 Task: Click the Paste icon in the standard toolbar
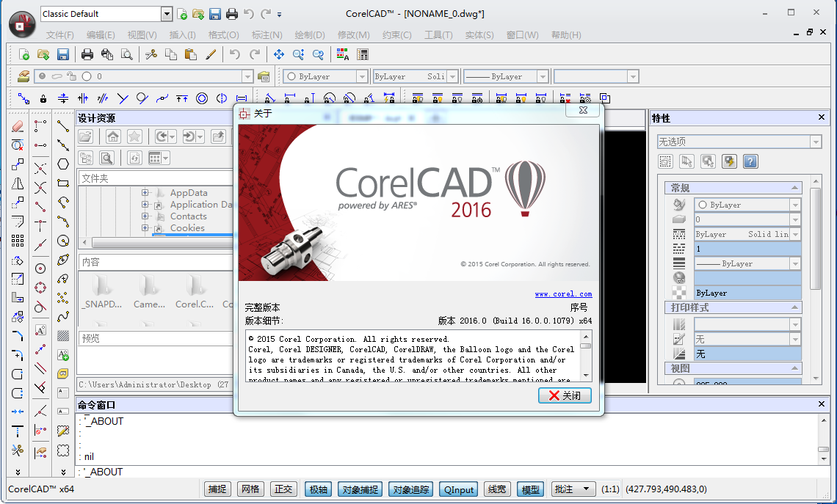[191, 54]
